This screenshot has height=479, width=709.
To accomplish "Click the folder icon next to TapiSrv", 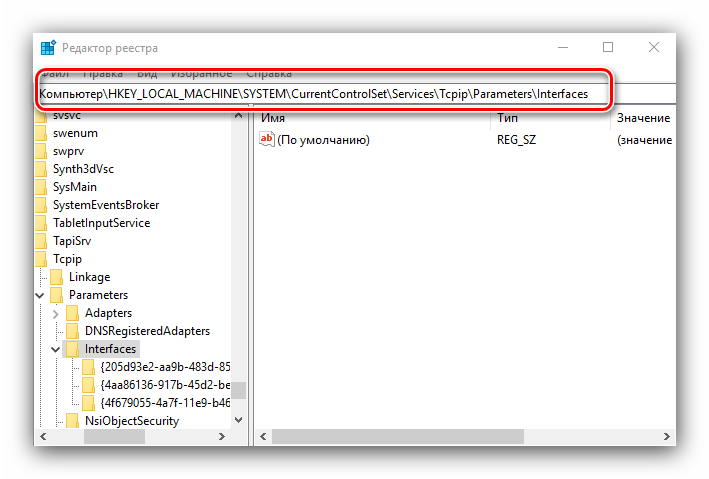I will pyautogui.click(x=41, y=241).
